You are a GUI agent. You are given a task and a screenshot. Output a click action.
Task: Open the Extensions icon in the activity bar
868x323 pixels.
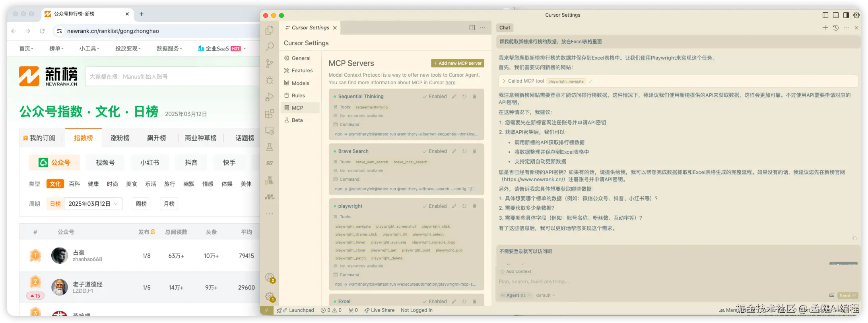[270, 114]
